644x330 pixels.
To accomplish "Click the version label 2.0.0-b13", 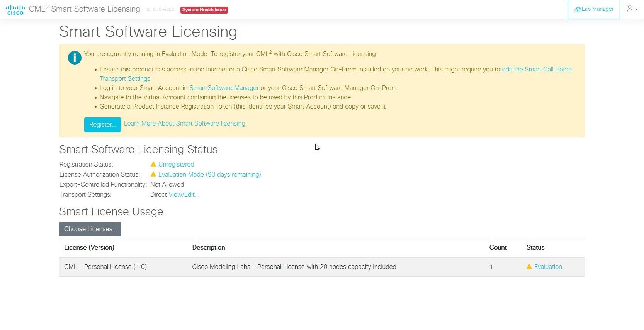I will click(160, 10).
